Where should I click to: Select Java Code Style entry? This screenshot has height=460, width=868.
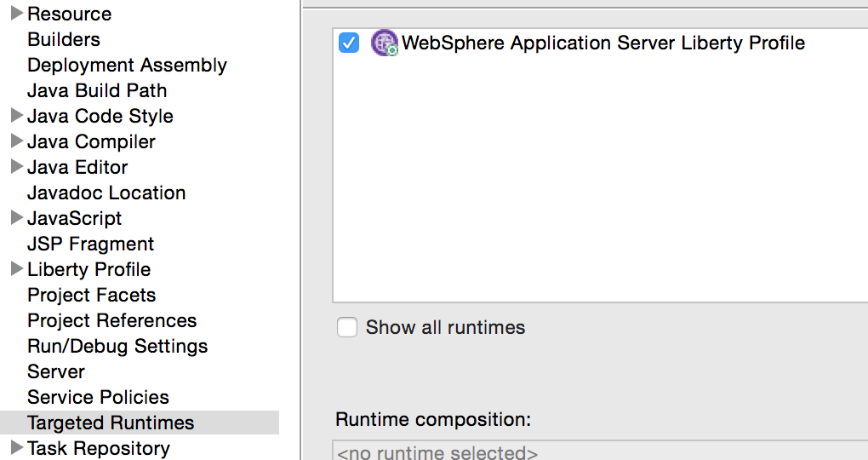(100, 116)
